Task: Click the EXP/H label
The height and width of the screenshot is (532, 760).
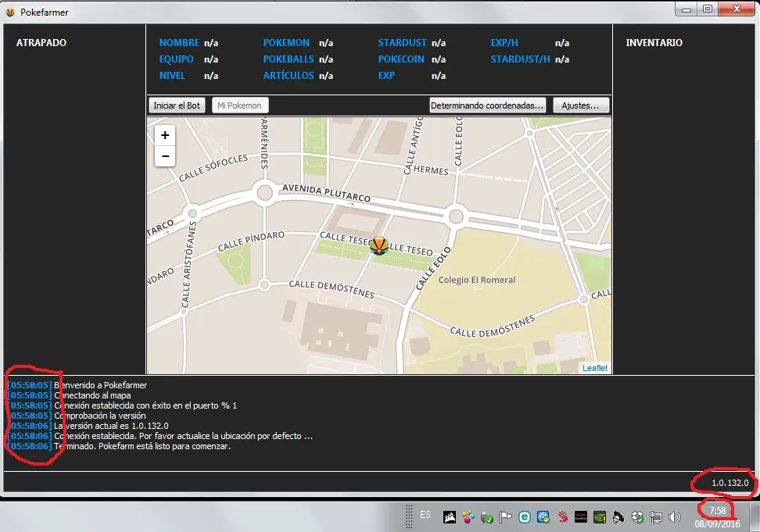Action: coord(504,43)
